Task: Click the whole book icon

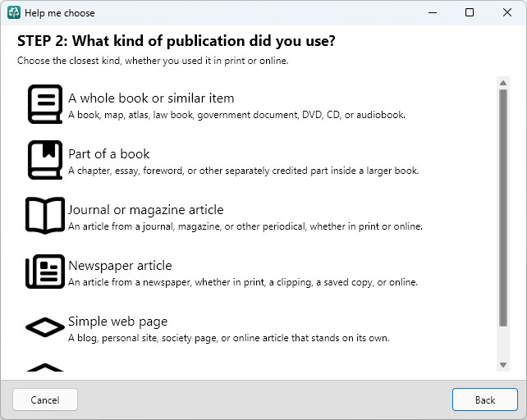Action: pyautogui.click(x=45, y=104)
